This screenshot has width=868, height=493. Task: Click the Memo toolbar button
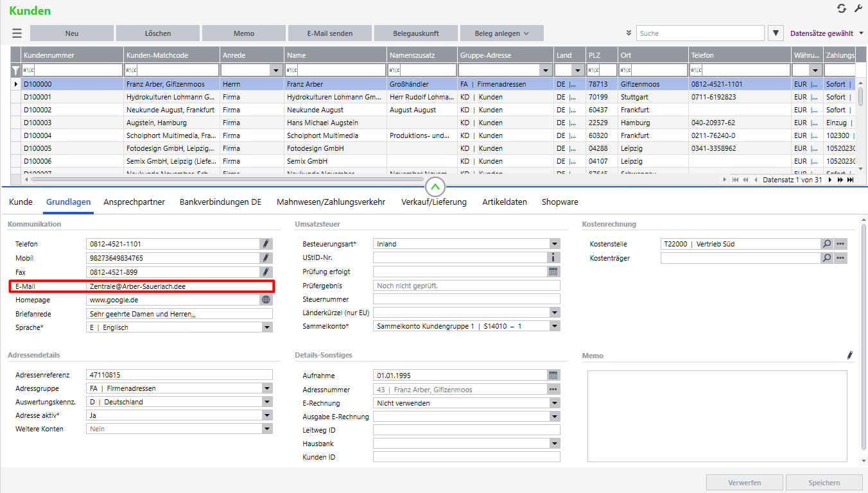pos(244,33)
